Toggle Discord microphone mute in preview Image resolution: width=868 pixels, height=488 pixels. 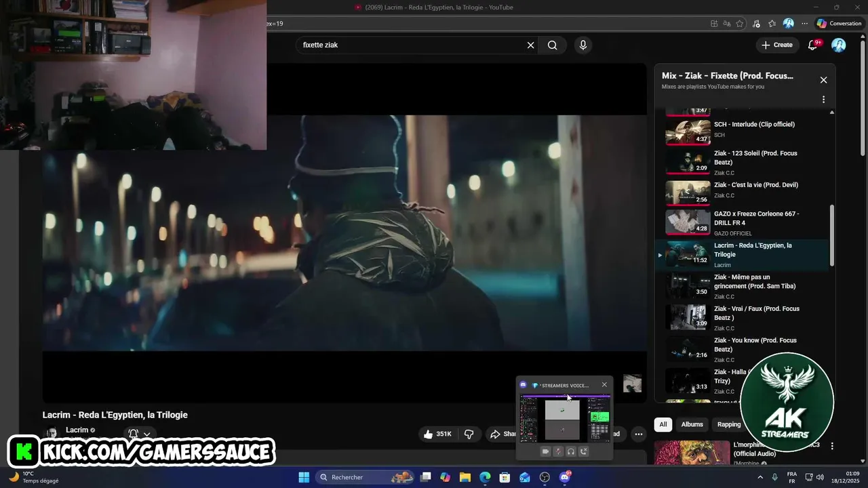click(558, 451)
